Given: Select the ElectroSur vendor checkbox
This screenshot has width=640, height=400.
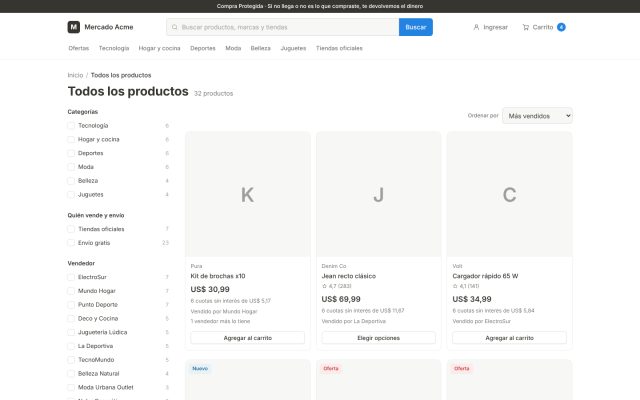Looking at the screenshot, I should click(71, 277).
